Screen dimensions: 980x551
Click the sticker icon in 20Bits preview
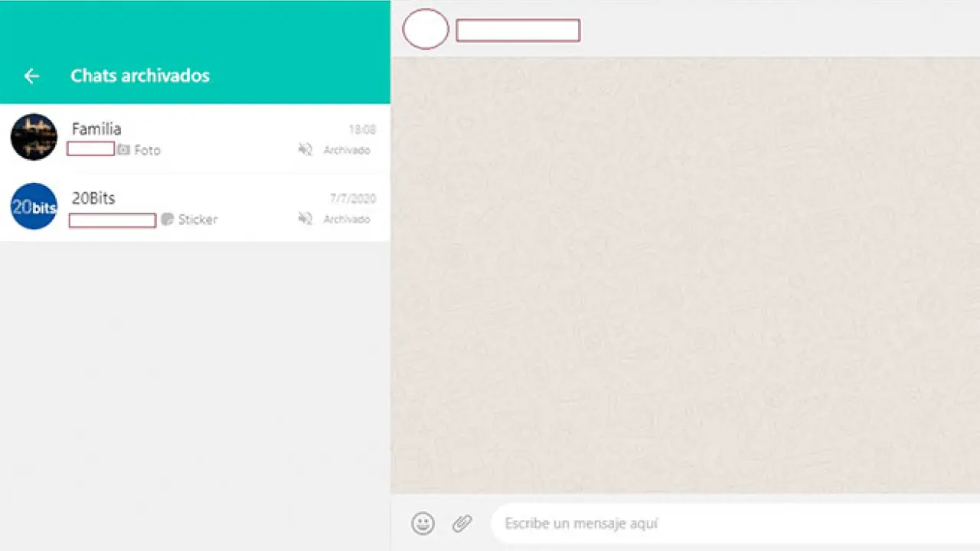click(168, 220)
